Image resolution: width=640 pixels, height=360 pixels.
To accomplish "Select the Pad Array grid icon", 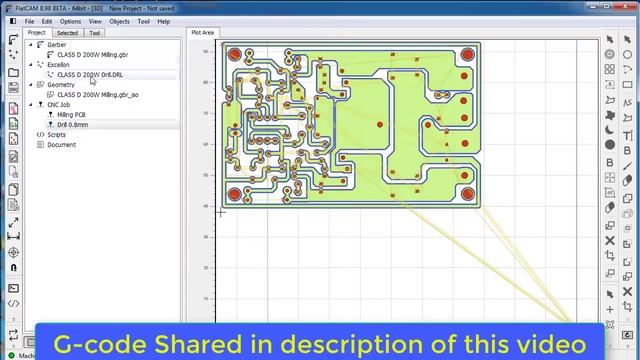I will point(609,69).
